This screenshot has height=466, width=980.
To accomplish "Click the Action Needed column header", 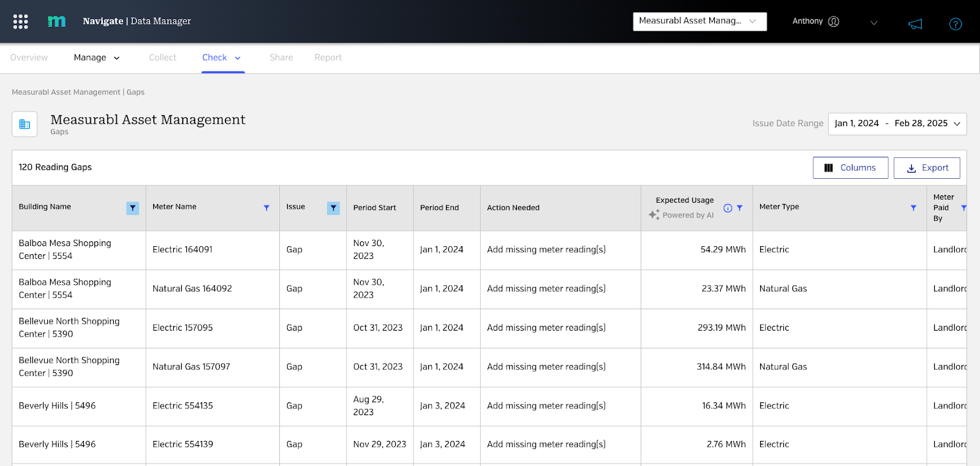I will click(513, 208).
